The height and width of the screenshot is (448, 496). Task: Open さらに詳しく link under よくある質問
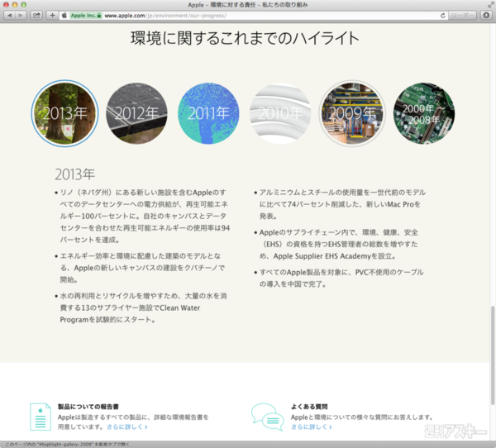coord(312,427)
